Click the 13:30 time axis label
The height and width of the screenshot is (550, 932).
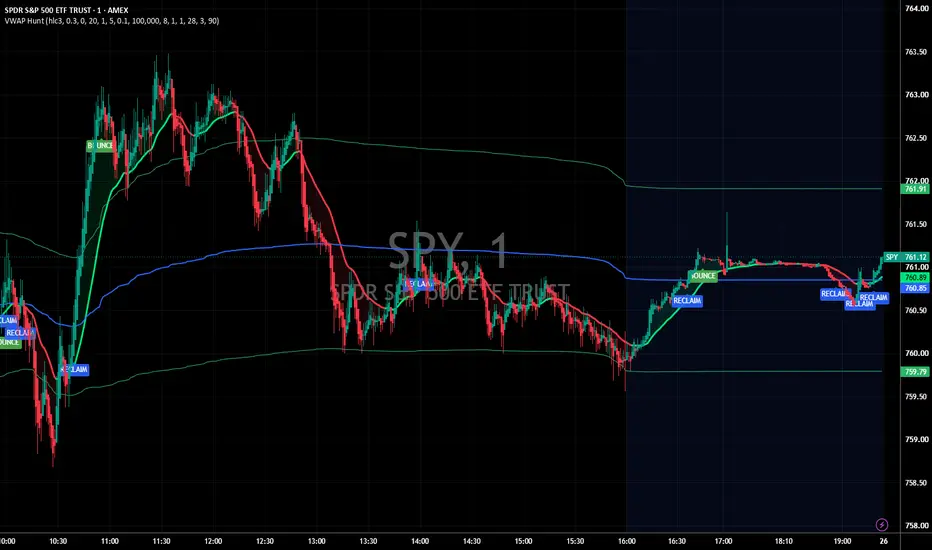[x=369, y=541]
